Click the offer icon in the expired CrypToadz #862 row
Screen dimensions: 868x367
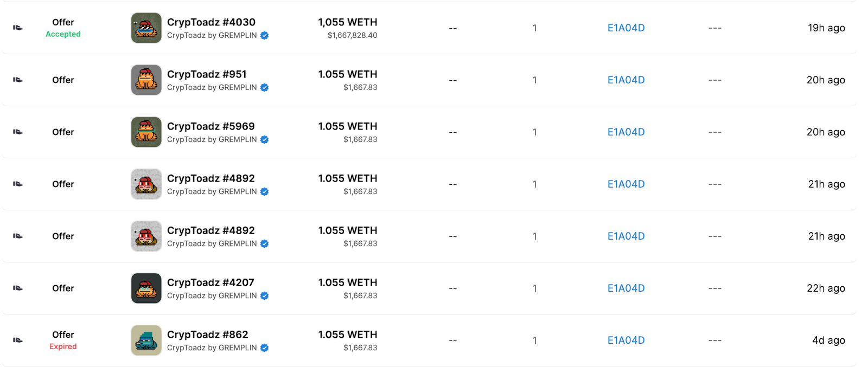pos(18,340)
